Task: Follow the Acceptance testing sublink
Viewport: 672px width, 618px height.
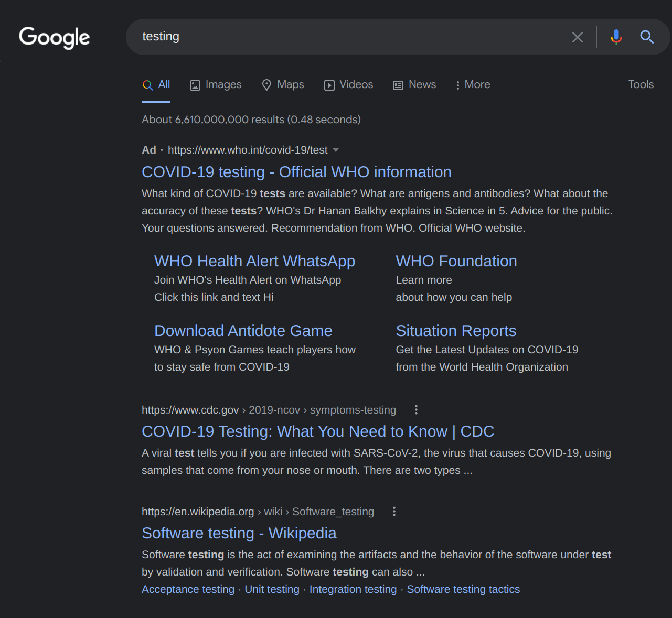Action: [188, 589]
